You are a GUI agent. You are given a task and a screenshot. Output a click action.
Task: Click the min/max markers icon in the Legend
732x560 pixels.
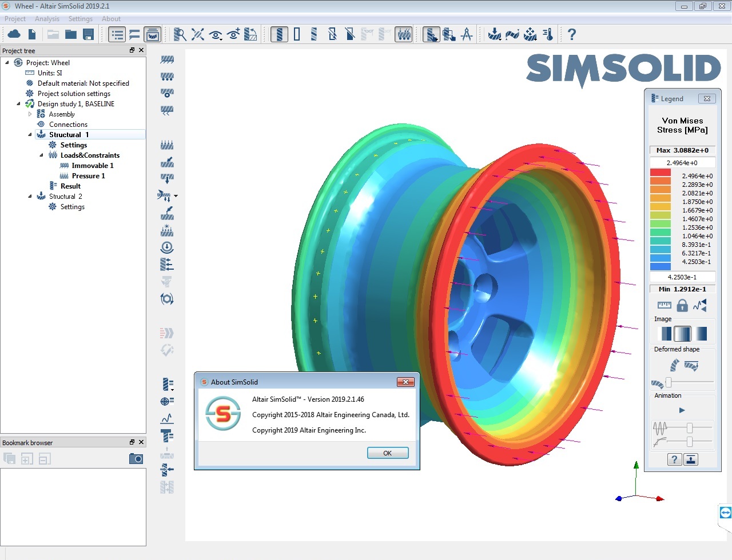pos(700,305)
